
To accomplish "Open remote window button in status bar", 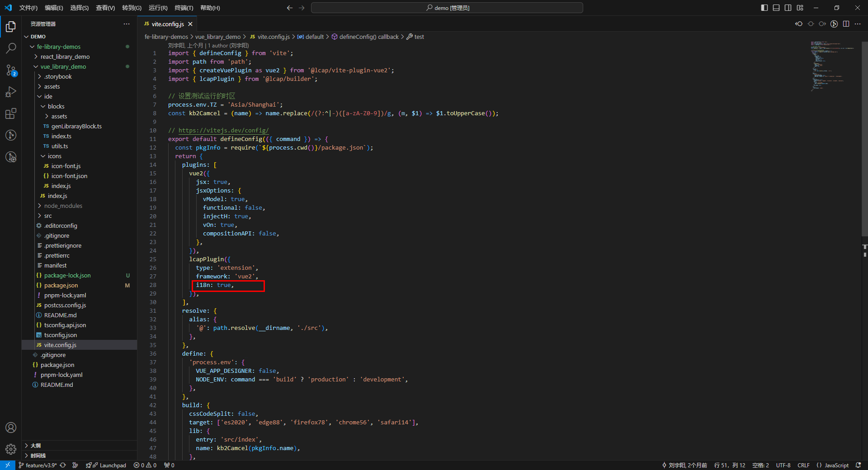I will 8,465.
